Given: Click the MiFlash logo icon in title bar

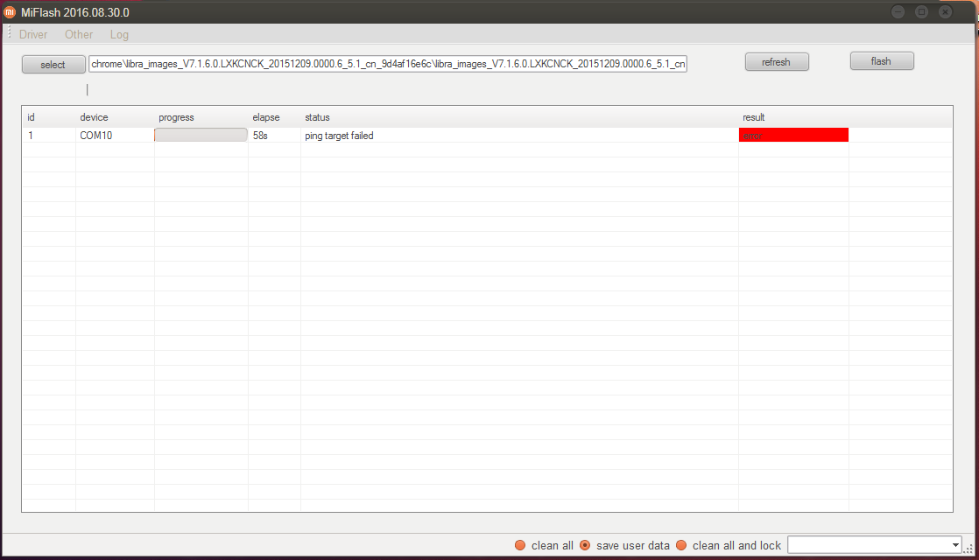Looking at the screenshot, I should [x=11, y=12].
